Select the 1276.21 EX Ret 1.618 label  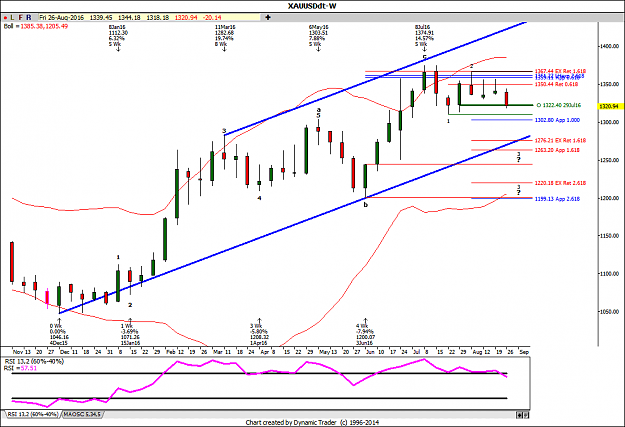point(560,140)
